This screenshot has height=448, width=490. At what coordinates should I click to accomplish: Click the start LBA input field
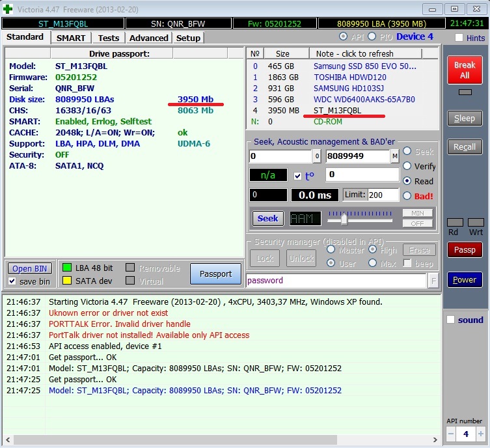point(280,156)
